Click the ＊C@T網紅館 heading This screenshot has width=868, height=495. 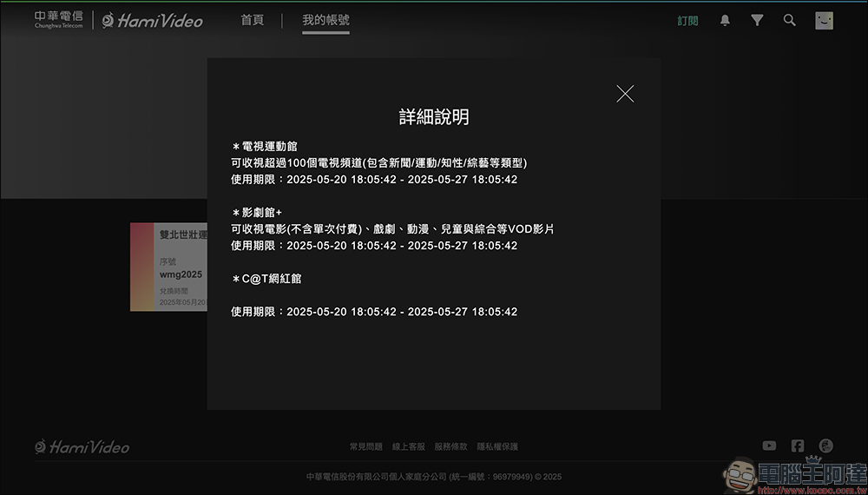point(266,279)
